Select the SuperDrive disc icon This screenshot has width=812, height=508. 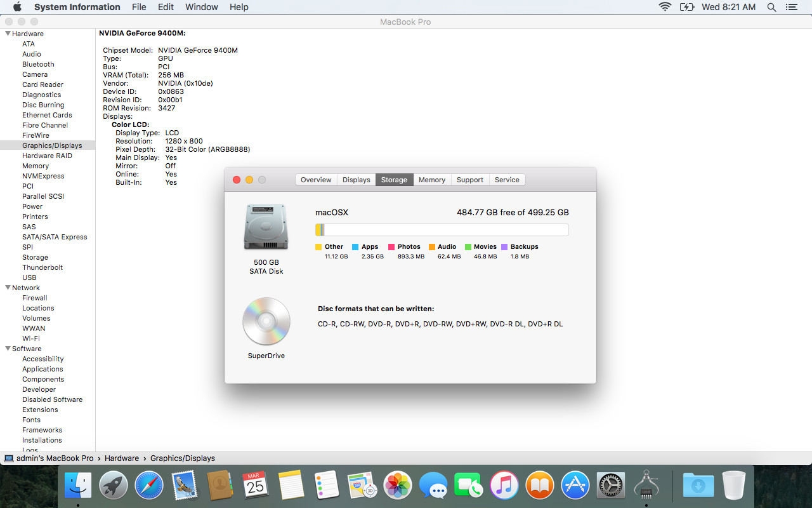point(266,321)
